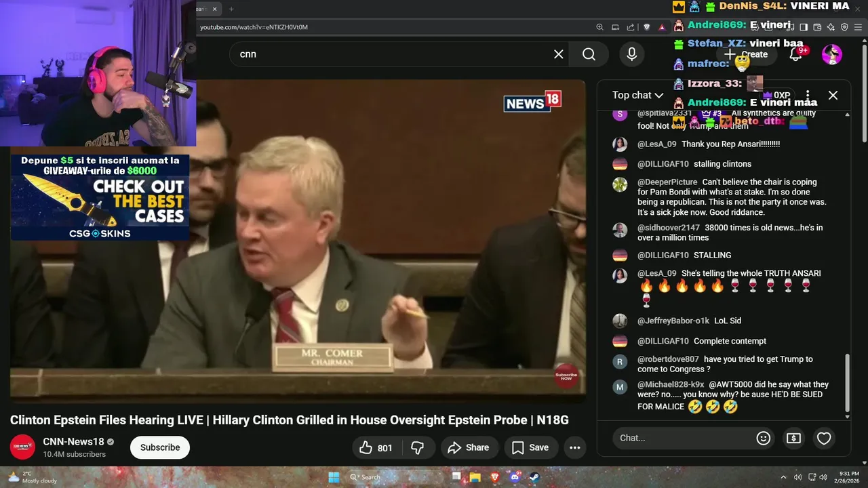
Task: Open live chat options three-dot menu
Action: (x=807, y=95)
